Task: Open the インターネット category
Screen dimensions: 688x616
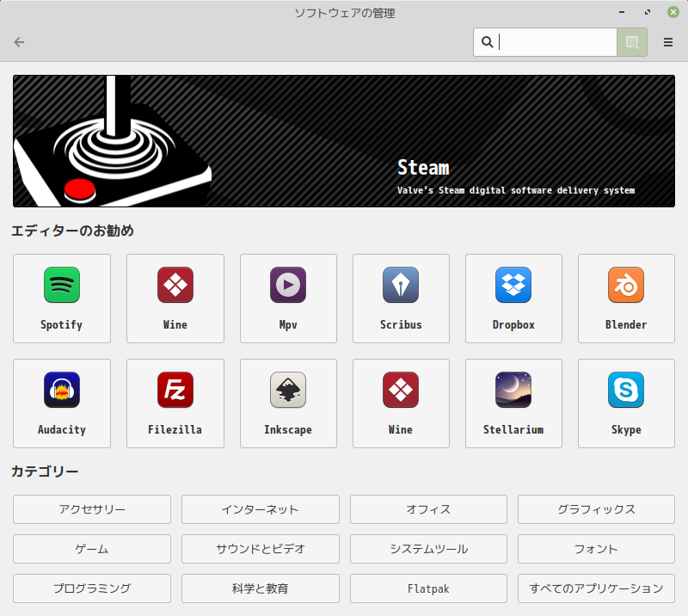Action: point(261,509)
